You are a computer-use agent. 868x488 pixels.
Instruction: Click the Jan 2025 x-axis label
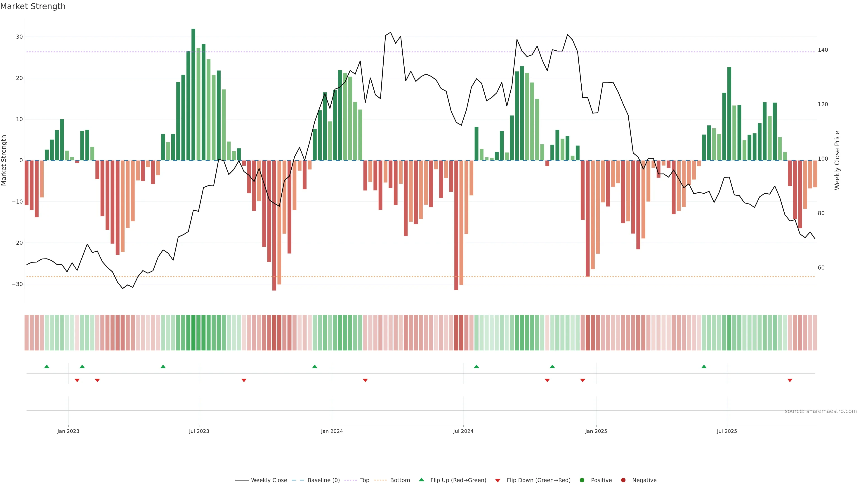[x=596, y=431]
